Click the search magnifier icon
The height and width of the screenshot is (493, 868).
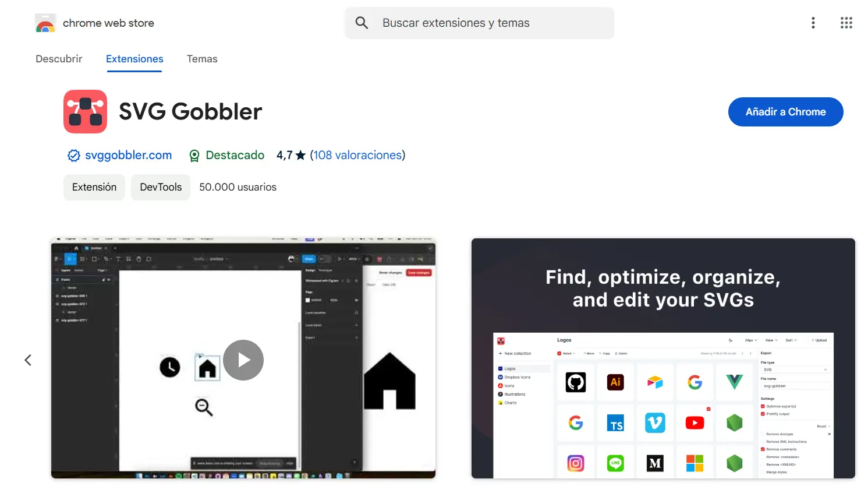click(x=361, y=23)
